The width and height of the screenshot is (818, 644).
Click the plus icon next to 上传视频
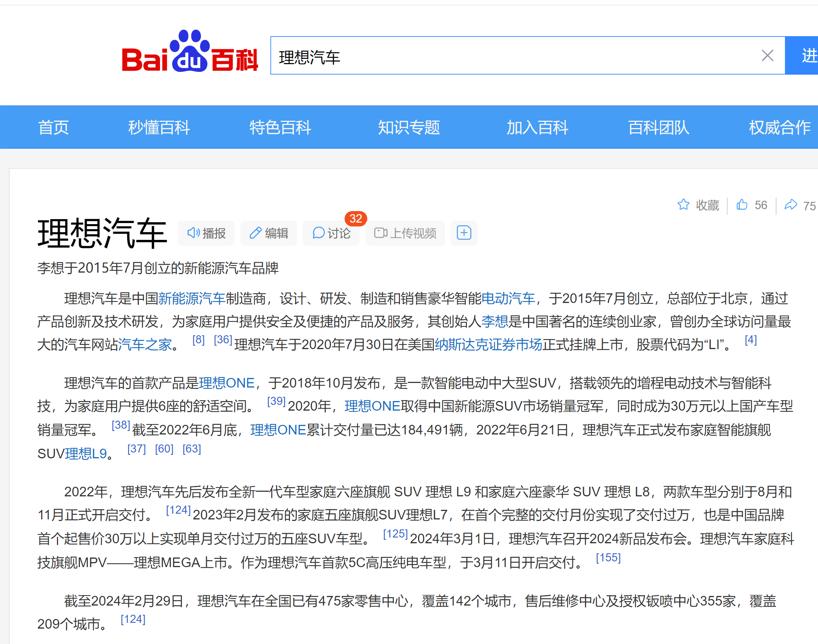464,233
